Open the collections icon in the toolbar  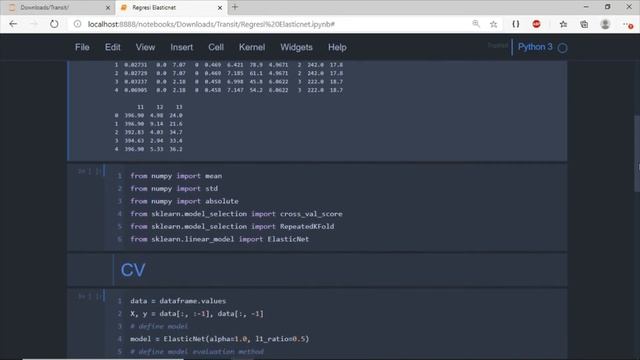tap(584, 24)
